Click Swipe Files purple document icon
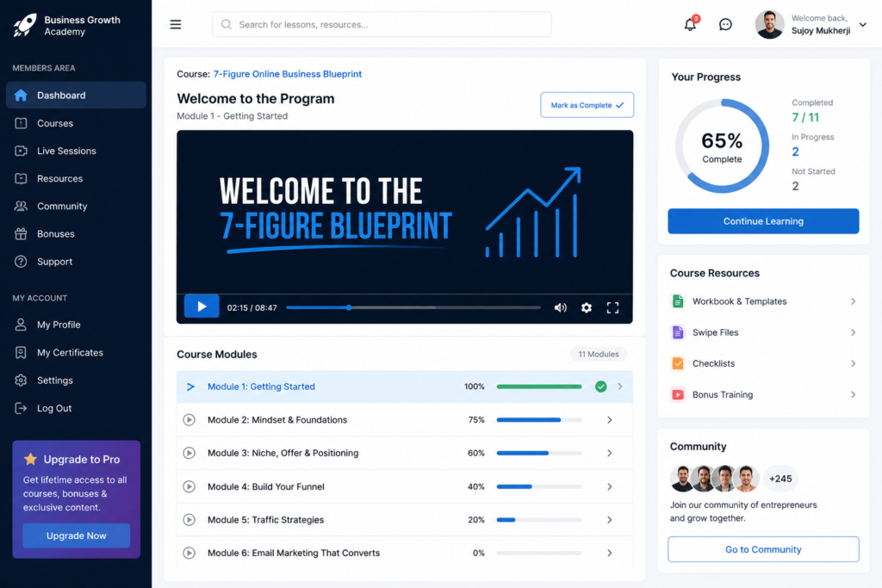This screenshot has width=882, height=588. (x=678, y=333)
